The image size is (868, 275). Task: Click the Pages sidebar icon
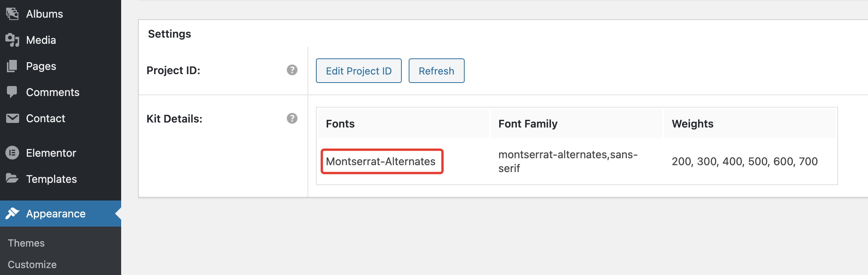point(12,66)
